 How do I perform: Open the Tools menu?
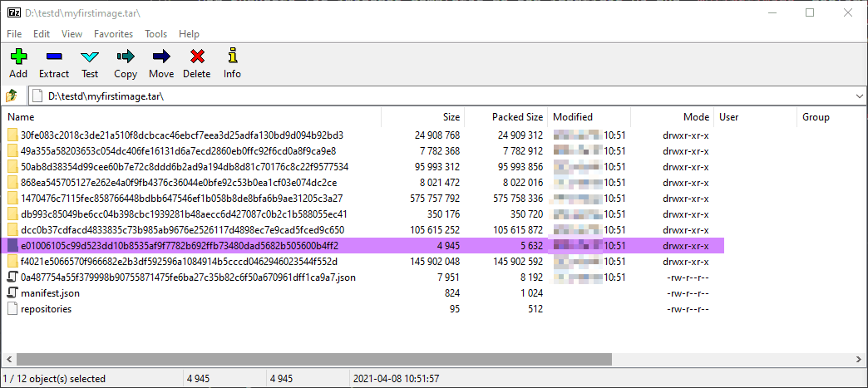pyautogui.click(x=155, y=34)
